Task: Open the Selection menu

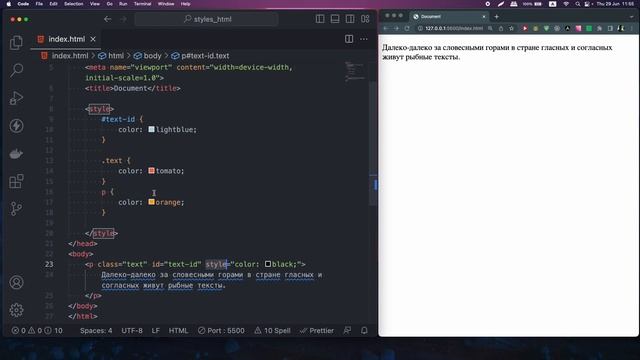Action: click(x=73, y=4)
